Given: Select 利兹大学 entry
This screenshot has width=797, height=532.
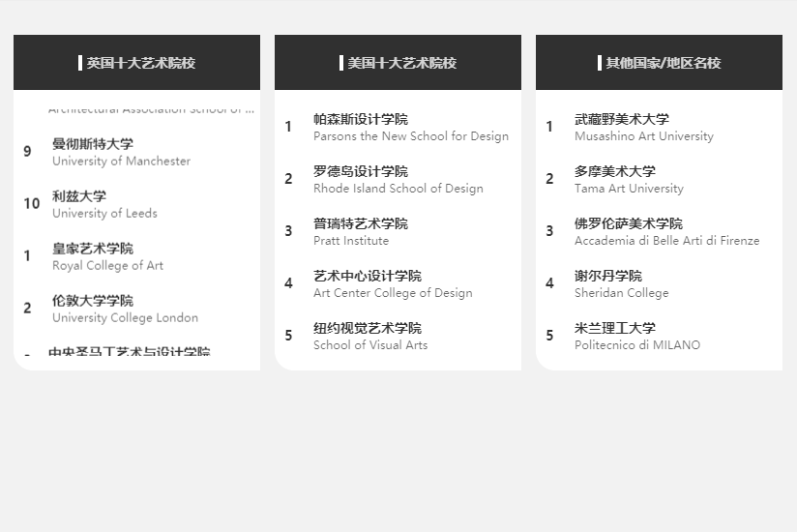Looking at the screenshot, I should (x=79, y=196).
